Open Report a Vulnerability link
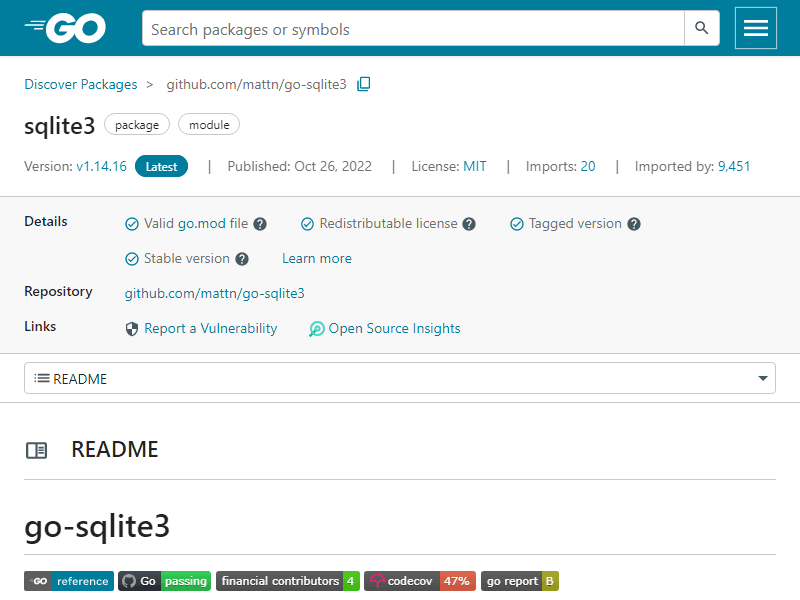This screenshot has height=600, width=800. pyautogui.click(x=211, y=329)
